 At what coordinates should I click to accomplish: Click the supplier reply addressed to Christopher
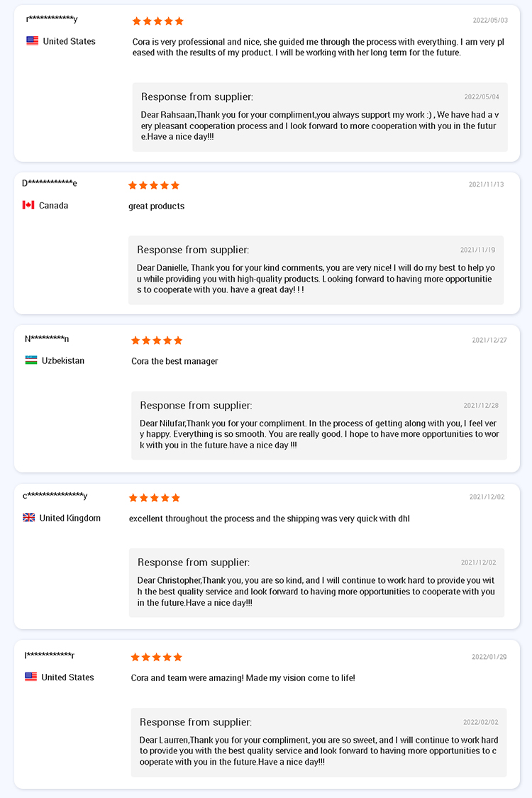tap(316, 583)
